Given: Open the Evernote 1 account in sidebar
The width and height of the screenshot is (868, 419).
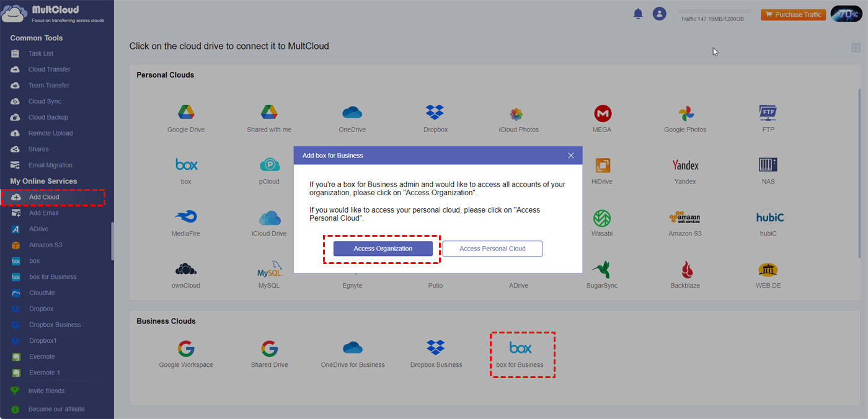Looking at the screenshot, I should (45, 373).
